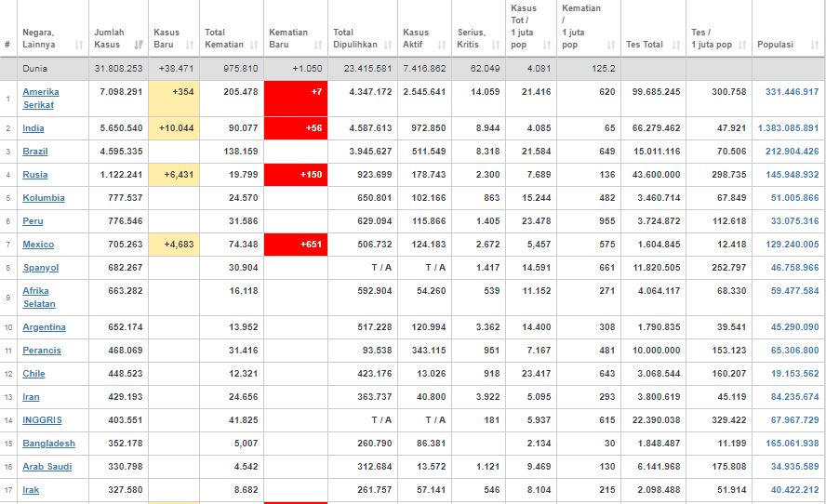The image size is (826, 504).
Task: Open population link 145.948.932
Action: [792, 174]
